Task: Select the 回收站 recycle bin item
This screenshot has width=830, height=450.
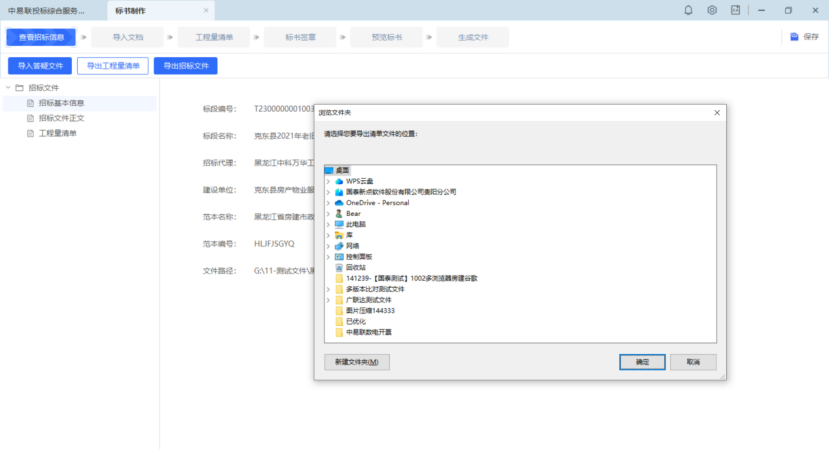Action: 357,267
